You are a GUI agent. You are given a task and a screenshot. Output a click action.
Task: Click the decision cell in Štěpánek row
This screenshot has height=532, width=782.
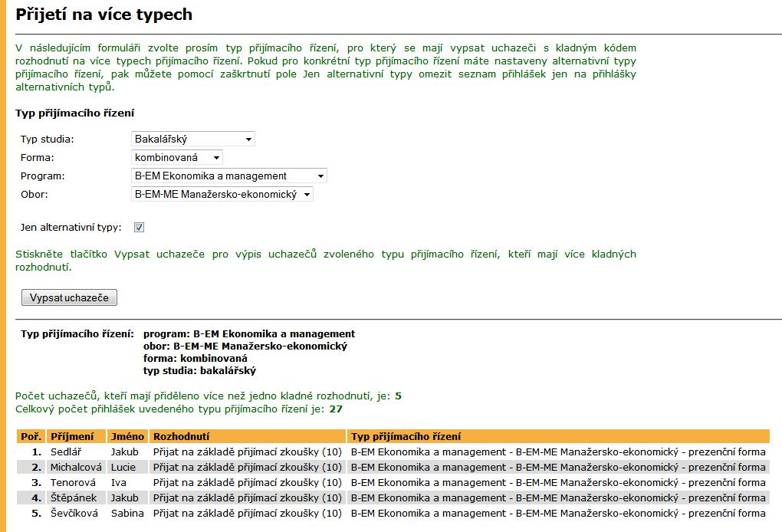[248, 498]
